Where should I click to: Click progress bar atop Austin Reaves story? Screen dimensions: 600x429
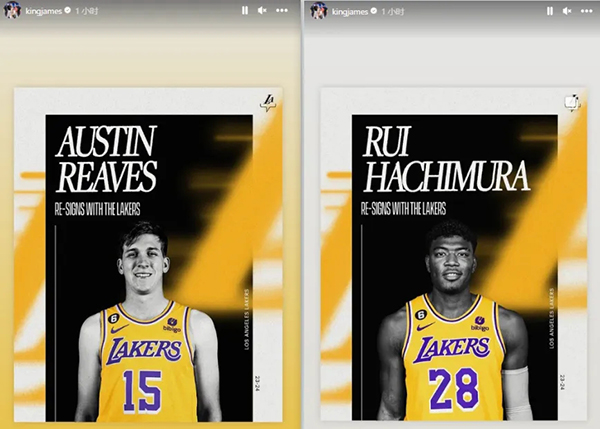click(x=148, y=2)
